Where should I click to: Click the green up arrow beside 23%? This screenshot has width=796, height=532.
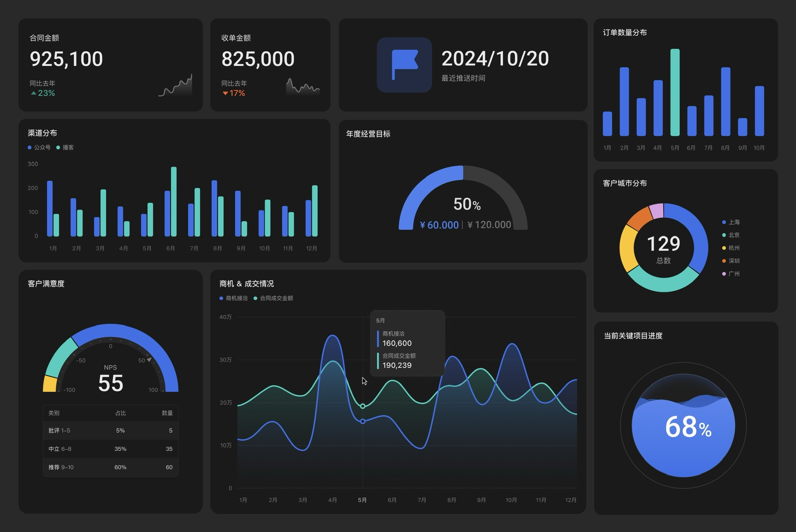pyautogui.click(x=34, y=93)
